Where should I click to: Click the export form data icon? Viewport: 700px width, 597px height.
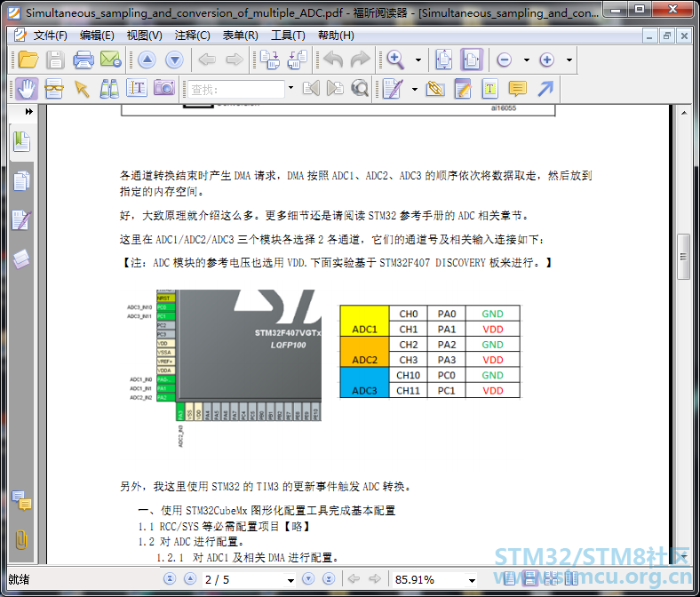pyautogui.click(x=298, y=60)
